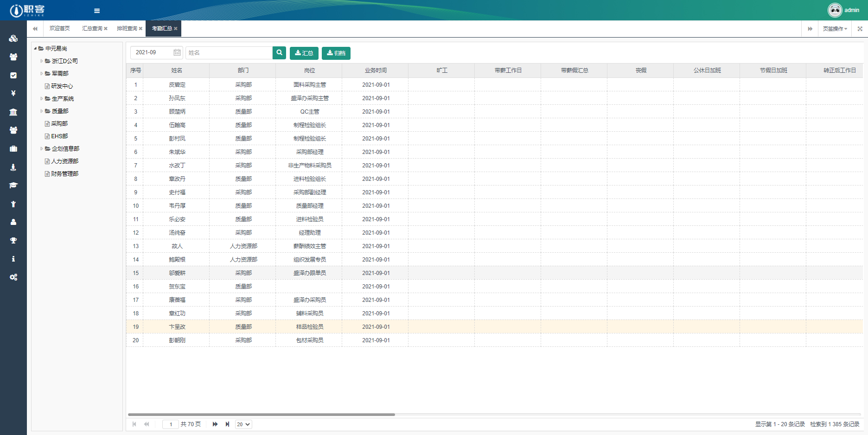
Task: Close the 考勤汇总 tab
Action: point(176,29)
